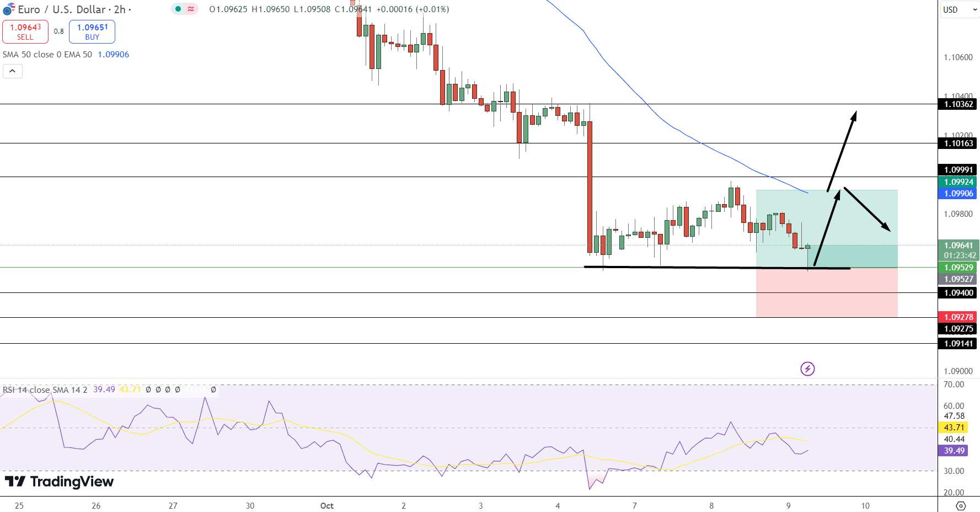The image size is (980, 512).
Task: Click the purple RSI value 39.49 in legend
Action: click(x=104, y=390)
